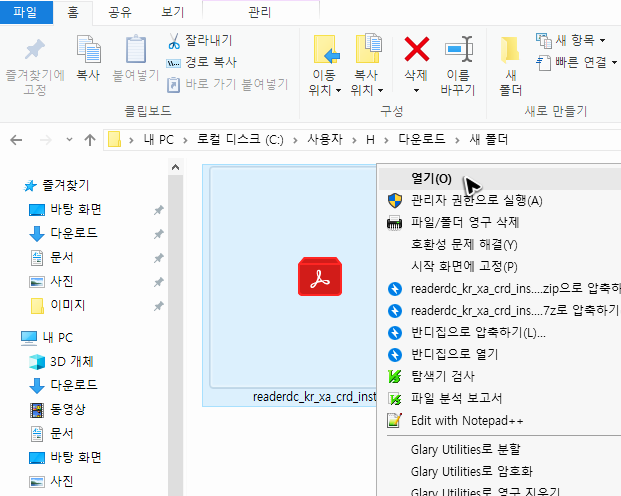Expand chevron after 다운로드 in address bar
The image size is (621, 496).
pos(457,140)
